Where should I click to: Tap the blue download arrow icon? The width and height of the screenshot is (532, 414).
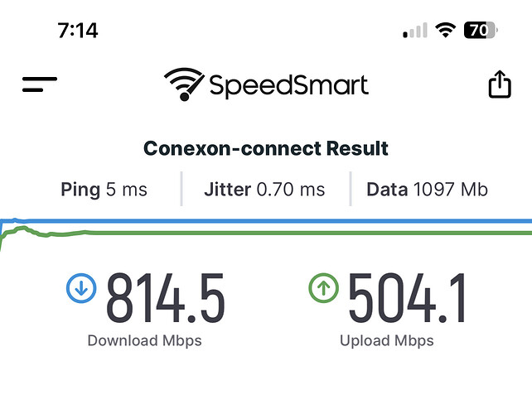[x=81, y=288]
